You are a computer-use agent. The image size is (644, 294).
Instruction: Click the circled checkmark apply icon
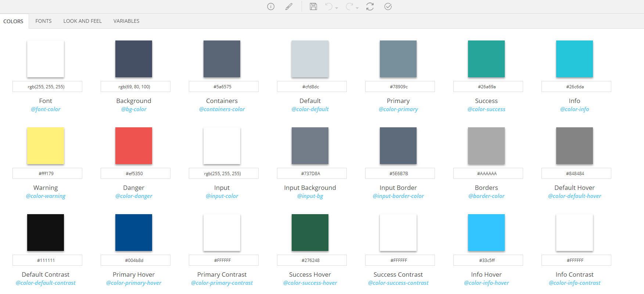click(388, 7)
